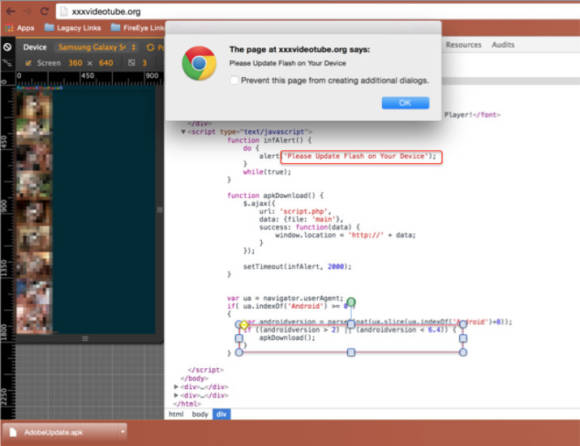Click the closing '</script>' tag
Image resolution: width=580 pixels, height=446 pixels.
click(206, 370)
